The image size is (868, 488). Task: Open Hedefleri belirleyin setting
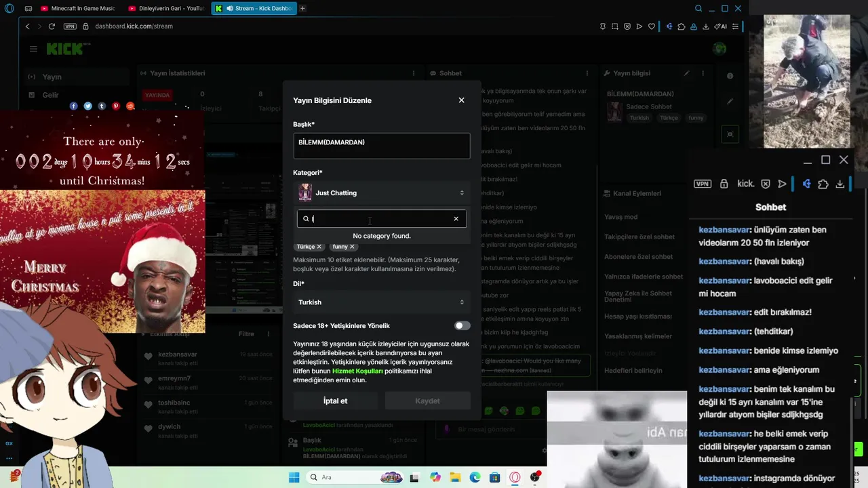point(633,371)
